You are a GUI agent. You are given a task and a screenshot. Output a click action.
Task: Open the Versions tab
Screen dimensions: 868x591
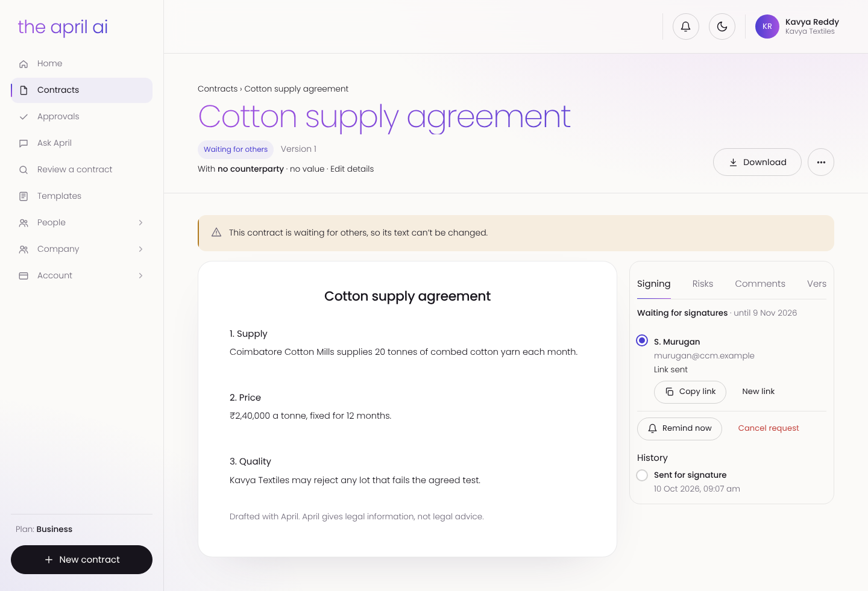[x=817, y=284]
